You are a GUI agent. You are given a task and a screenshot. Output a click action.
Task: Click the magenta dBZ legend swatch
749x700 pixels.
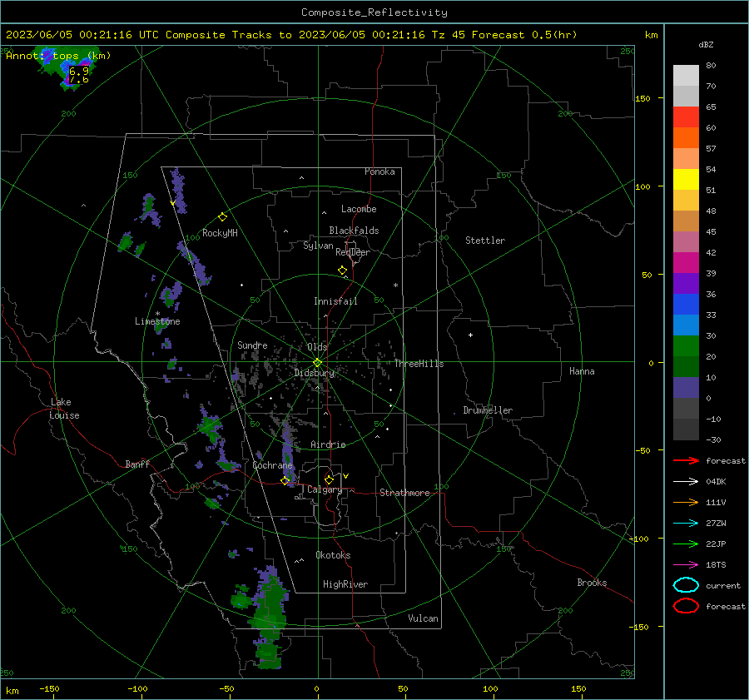click(686, 263)
